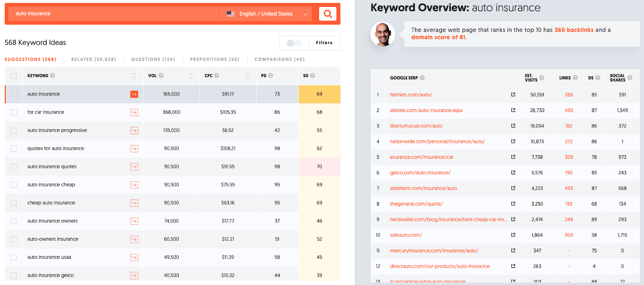644x285 pixels.
Task: Select the SUGGESTIONS (568) tab
Action: pyautogui.click(x=31, y=59)
